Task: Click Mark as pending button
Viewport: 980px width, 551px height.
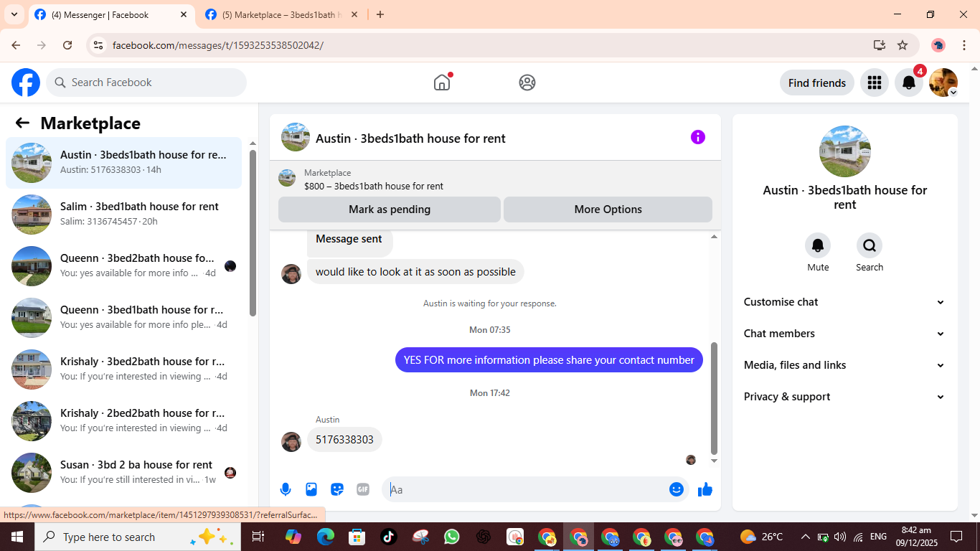Action: click(390, 209)
